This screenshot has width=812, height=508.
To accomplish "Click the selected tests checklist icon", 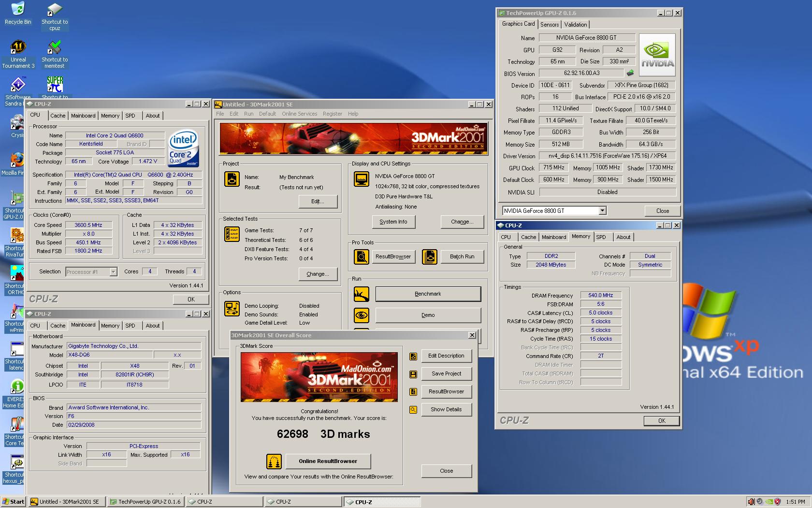I will click(x=232, y=234).
